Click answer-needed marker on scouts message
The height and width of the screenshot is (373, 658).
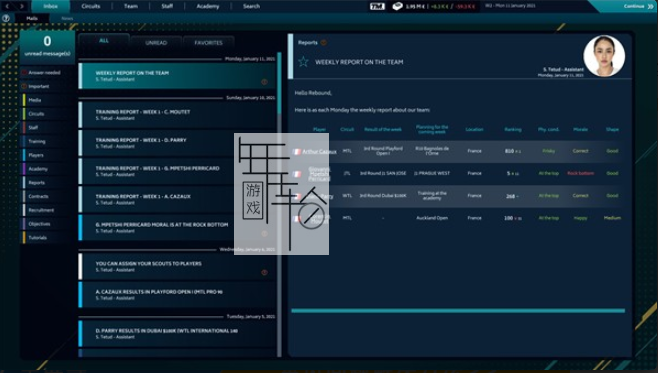tap(264, 272)
